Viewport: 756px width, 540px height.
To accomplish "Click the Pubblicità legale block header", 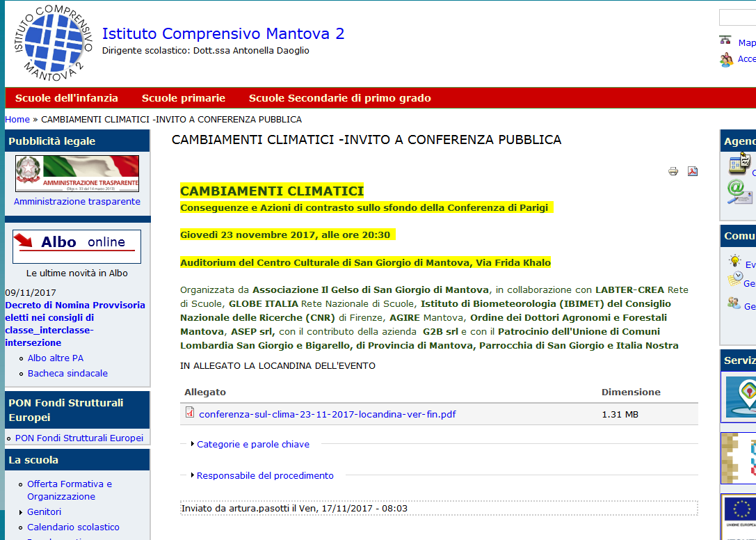I will coord(77,141).
